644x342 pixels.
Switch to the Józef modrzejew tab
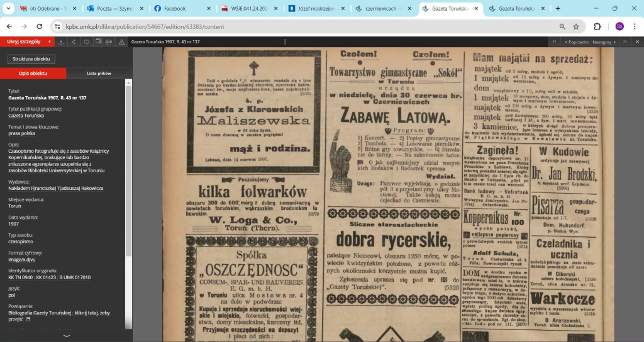(316, 8)
